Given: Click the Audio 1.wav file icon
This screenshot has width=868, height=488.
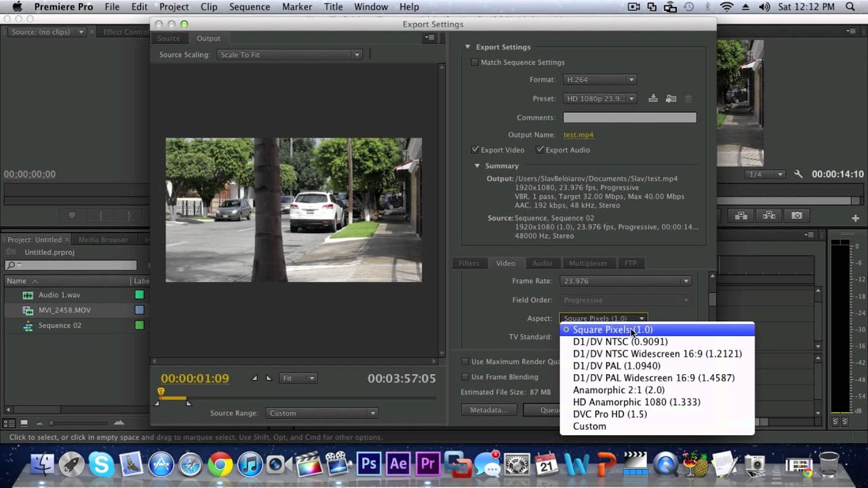Looking at the screenshot, I should coord(28,295).
